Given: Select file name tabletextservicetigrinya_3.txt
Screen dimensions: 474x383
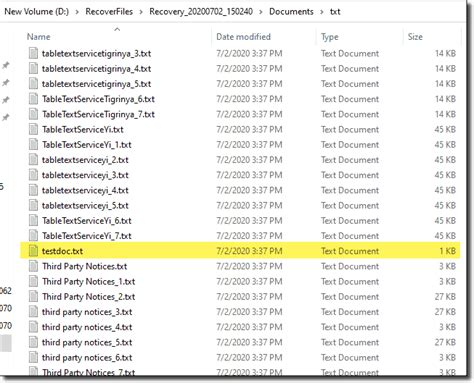Looking at the screenshot, I should [96, 53].
